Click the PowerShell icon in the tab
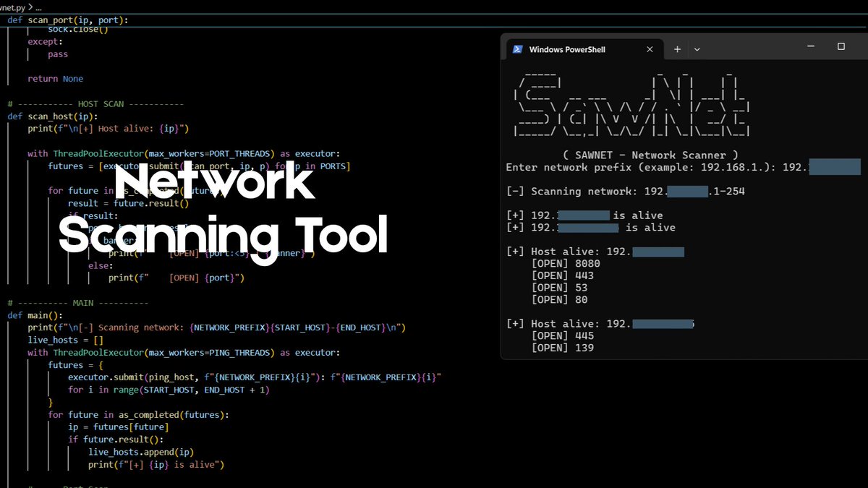The width and height of the screenshot is (868, 488). point(518,49)
